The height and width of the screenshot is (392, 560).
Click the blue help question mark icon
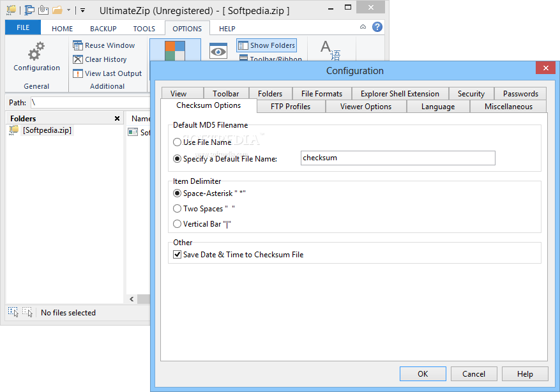(x=377, y=27)
